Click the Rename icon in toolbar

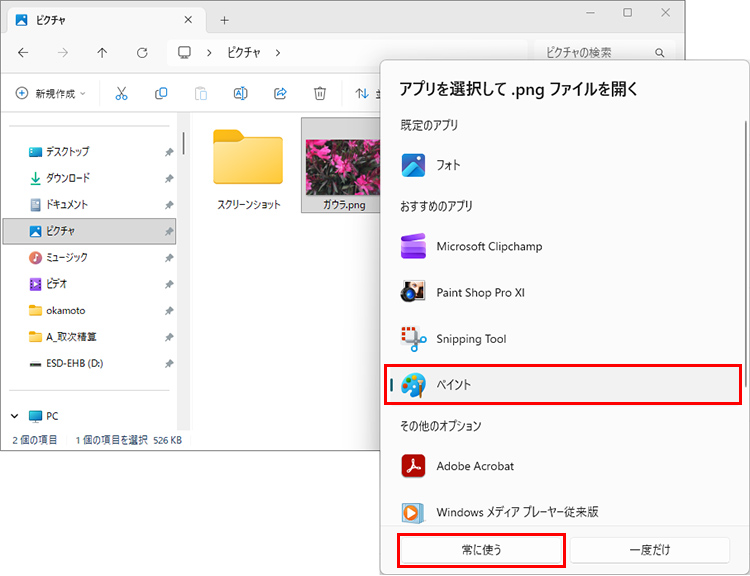(x=240, y=93)
